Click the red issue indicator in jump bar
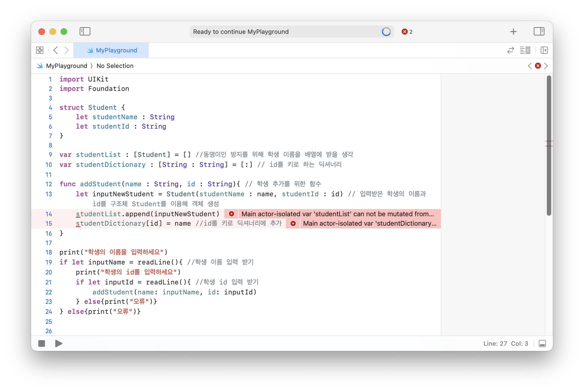 [538, 66]
